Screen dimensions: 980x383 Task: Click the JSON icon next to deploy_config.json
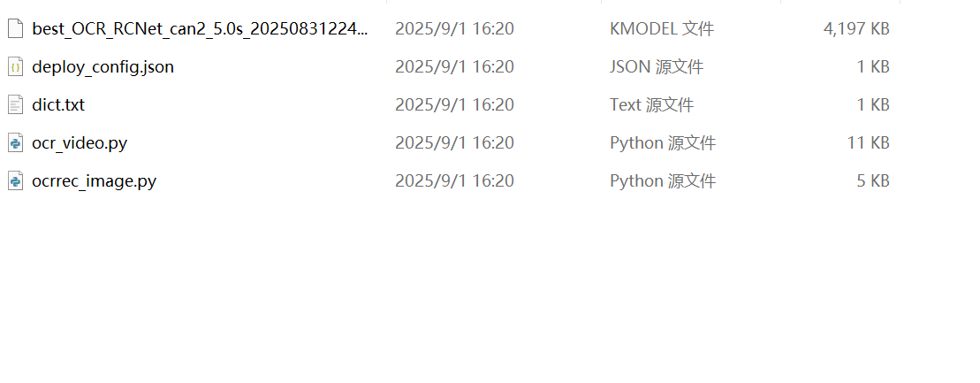click(x=15, y=66)
